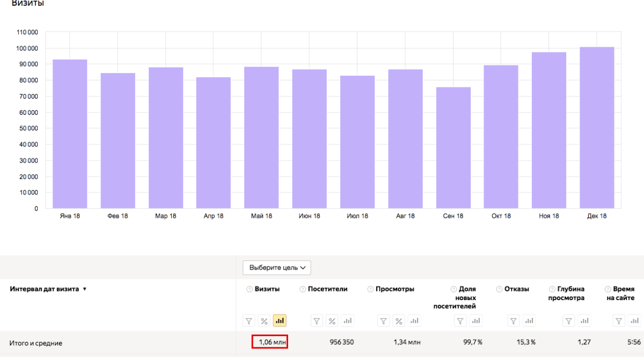Viewport: 644px width, 357px height.
Task: Show Просмотры on the chart
Action: (x=414, y=321)
